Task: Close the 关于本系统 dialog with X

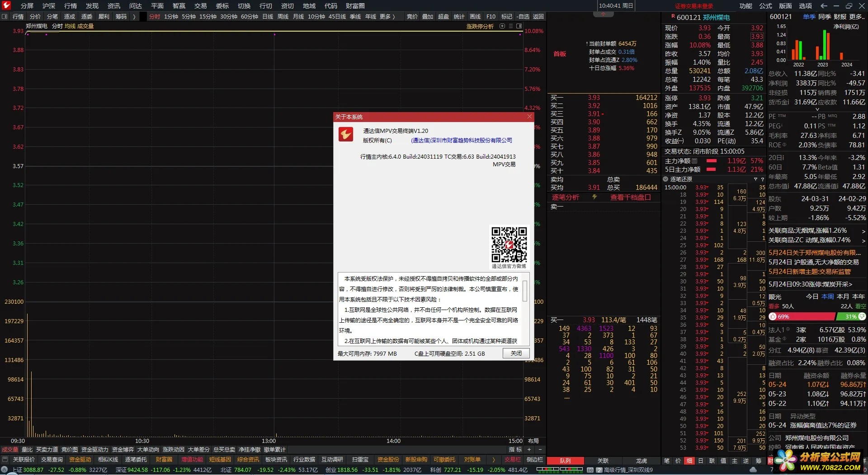Action: pos(529,117)
